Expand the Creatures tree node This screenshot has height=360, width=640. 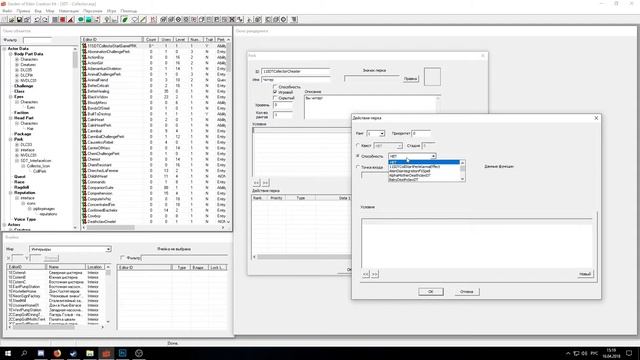[17, 64]
